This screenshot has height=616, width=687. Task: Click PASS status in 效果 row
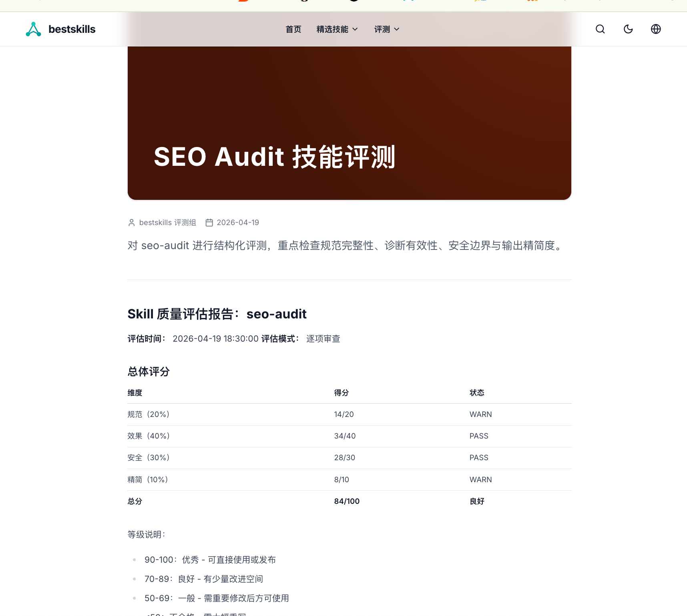(479, 436)
